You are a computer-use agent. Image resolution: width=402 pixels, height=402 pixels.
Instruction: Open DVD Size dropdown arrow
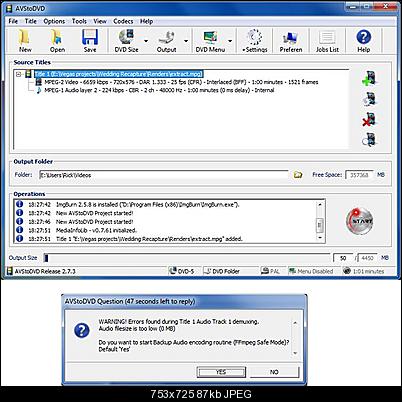[146, 41]
